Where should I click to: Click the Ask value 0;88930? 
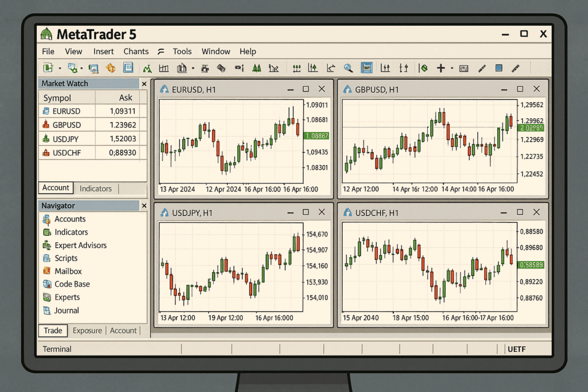point(123,153)
